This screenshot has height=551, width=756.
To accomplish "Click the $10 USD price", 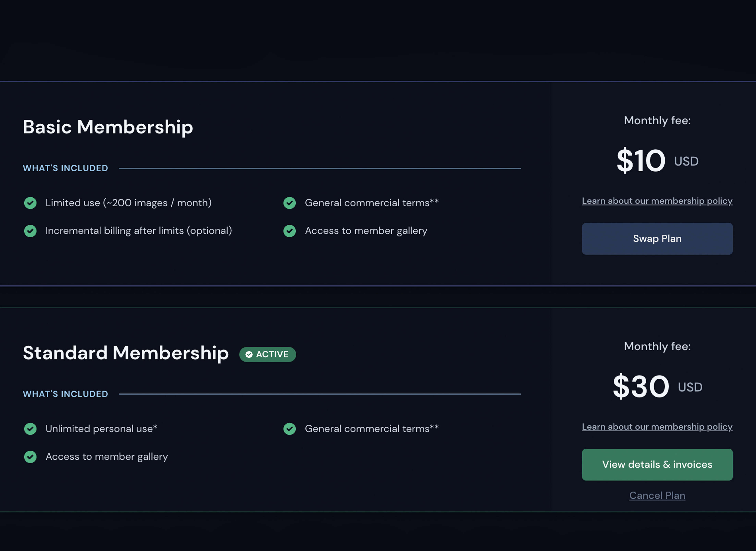I will point(657,161).
